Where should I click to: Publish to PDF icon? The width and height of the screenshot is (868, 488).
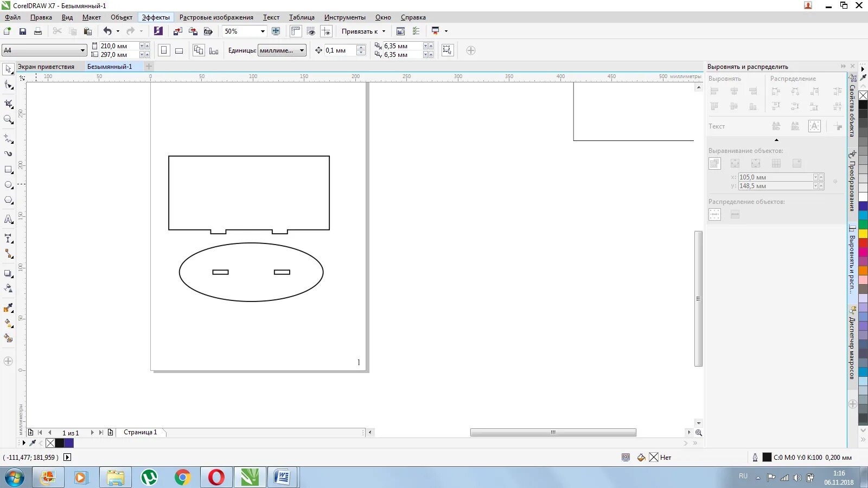[208, 31]
